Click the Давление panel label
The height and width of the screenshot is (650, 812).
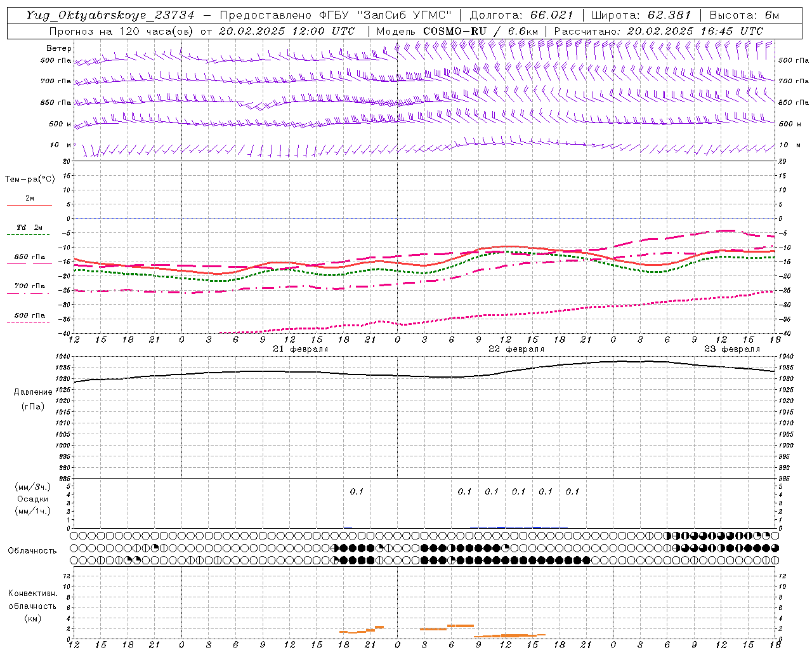33,392
